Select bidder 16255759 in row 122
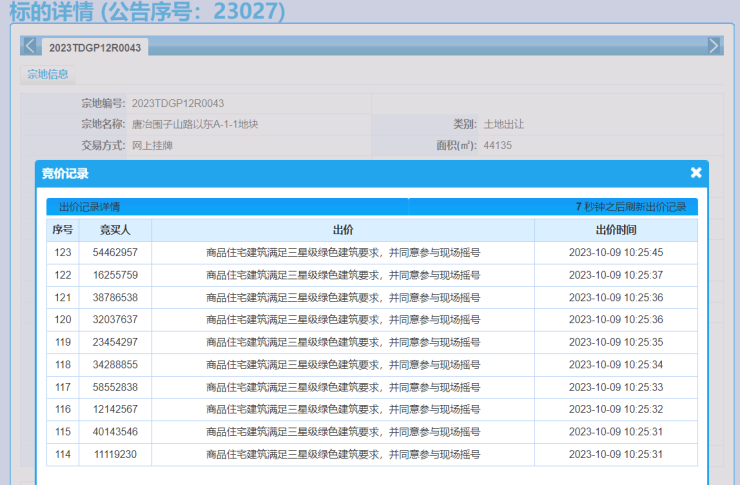The width and height of the screenshot is (740, 485). click(x=115, y=275)
